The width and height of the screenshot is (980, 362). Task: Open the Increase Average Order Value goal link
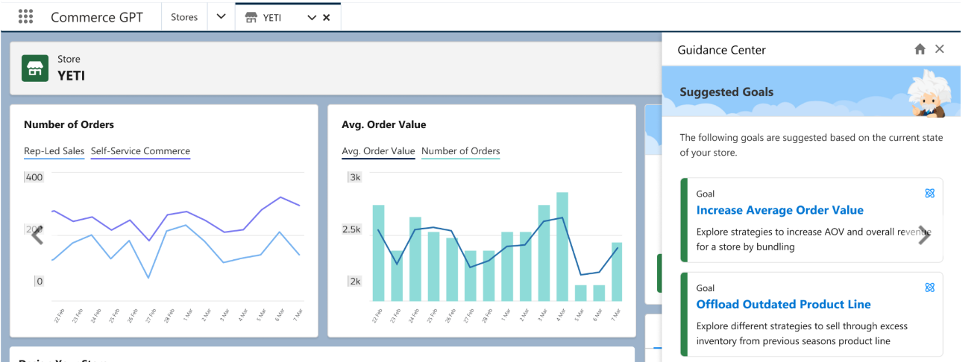pyautogui.click(x=779, y=210)
